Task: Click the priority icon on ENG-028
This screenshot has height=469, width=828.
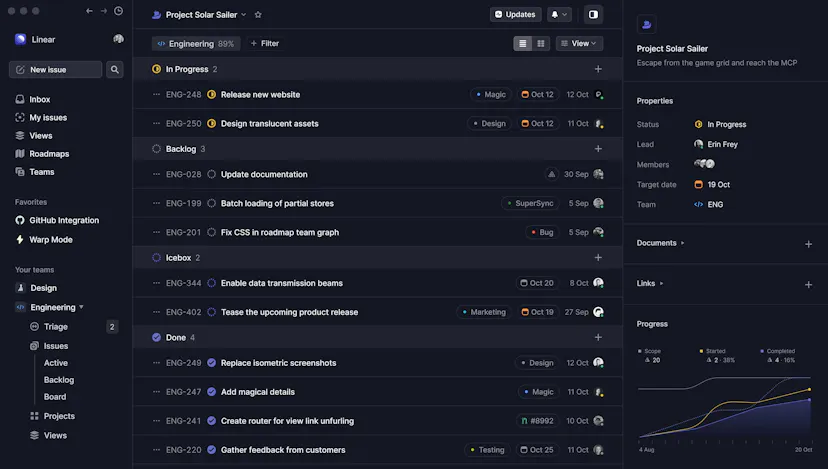Action: (551, 174)
